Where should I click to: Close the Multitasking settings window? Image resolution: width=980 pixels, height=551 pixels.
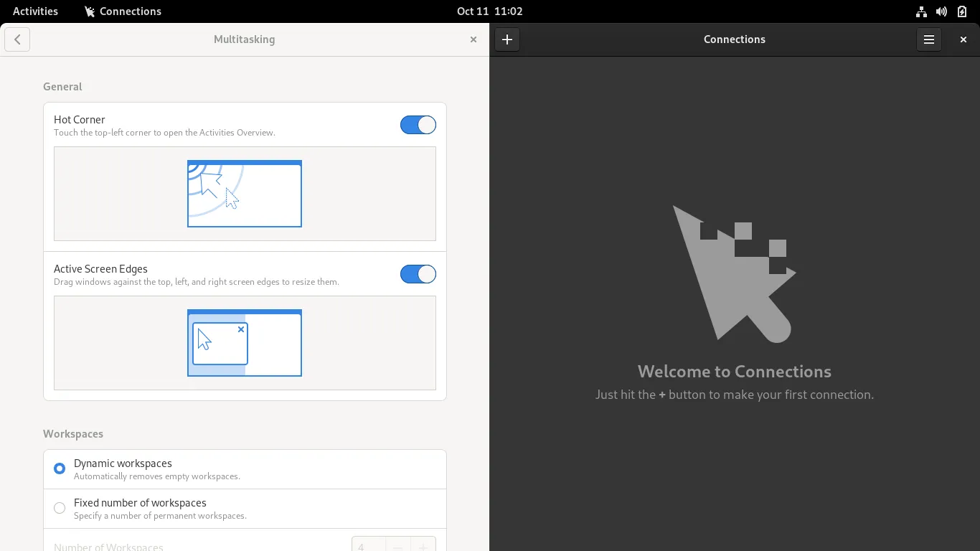pos(473,39)
